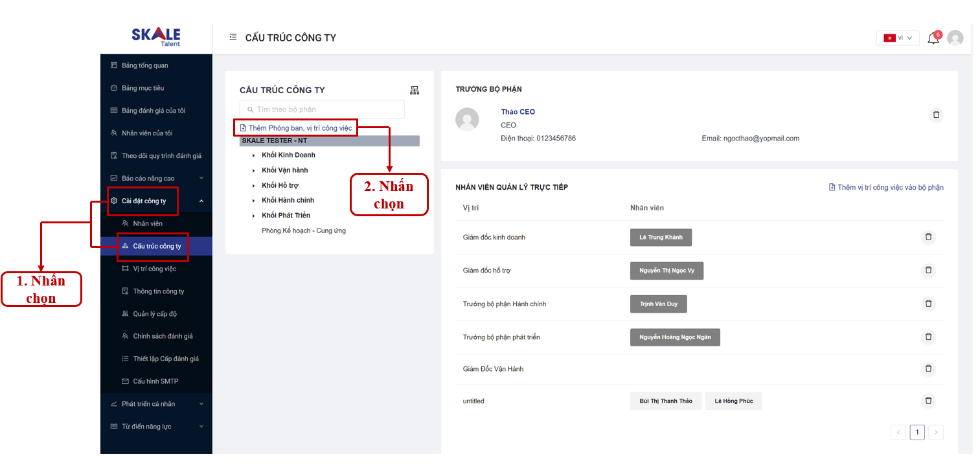Collapse the Cài đặt công ty menu
The width and height of the screenshot is (980, 470).
point(201,201)
